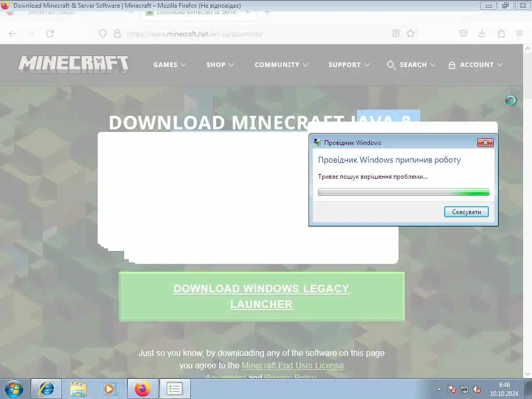532x399 pixels.
Task: Expand the SEARCH dropdown
Action: (x=417, y=65)
